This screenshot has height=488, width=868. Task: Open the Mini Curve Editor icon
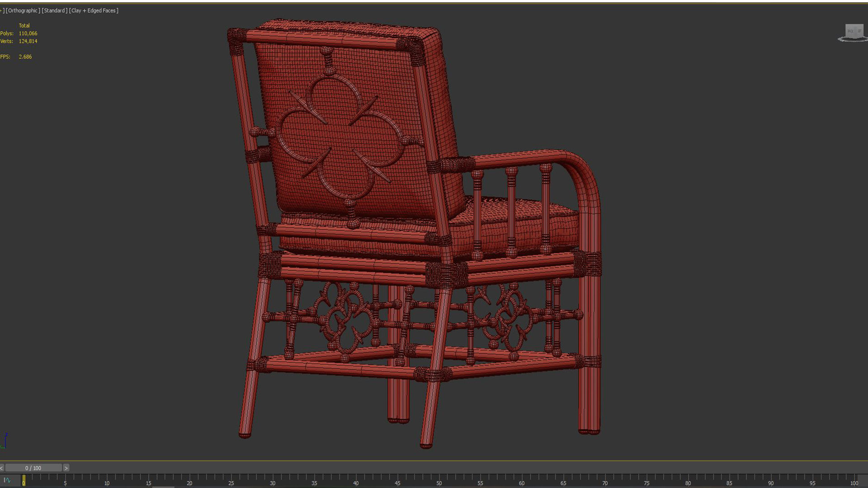(7, 480)
